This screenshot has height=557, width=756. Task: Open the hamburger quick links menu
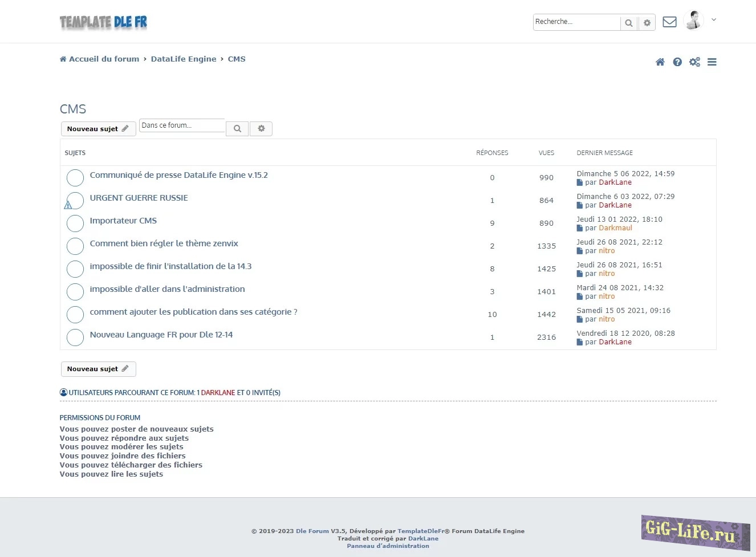[x=712, y=62]
